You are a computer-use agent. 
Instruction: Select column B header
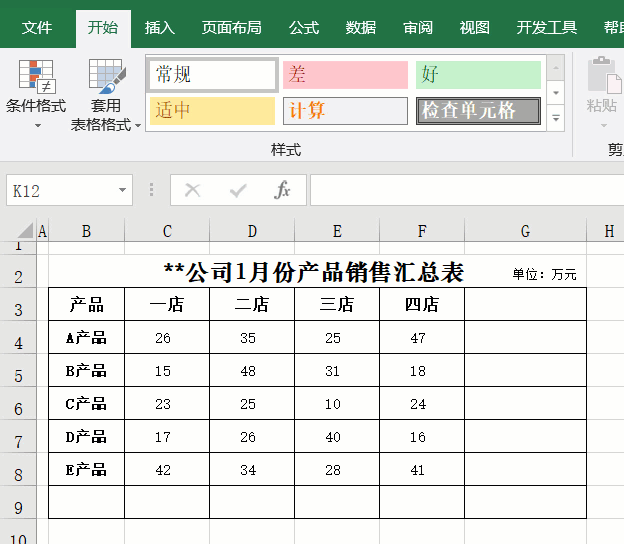pyautogui.click(x=86, y=231)
